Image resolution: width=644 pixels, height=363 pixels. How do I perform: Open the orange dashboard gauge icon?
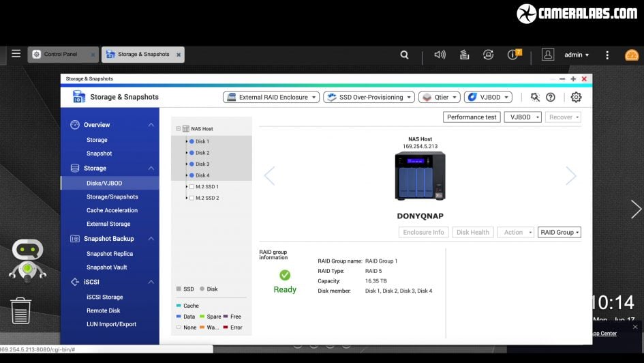point(632,55)
